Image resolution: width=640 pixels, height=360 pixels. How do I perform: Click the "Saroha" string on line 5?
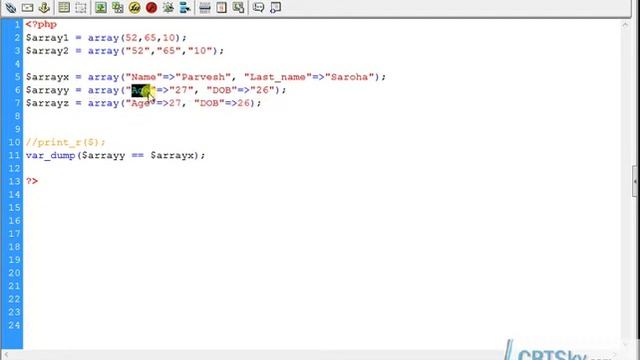pos(349,77)
